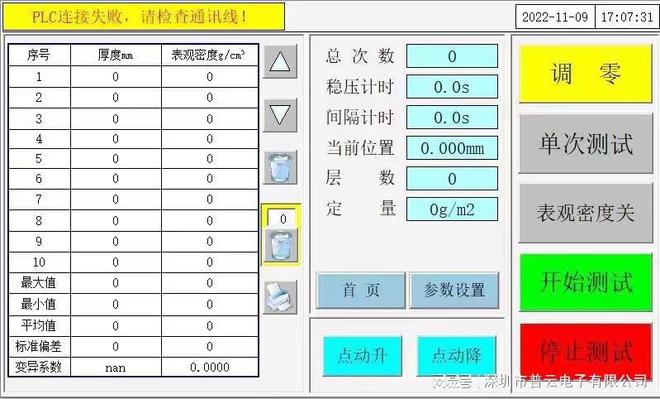Click the 序号 column header
Image resolution: width=660 pixels, height=399 pixels.
point(39,55)
